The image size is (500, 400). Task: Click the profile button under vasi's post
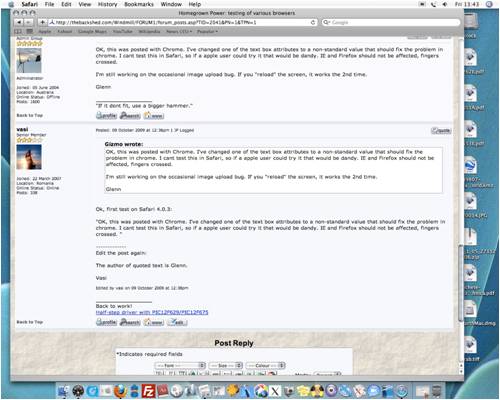[106, 322]
